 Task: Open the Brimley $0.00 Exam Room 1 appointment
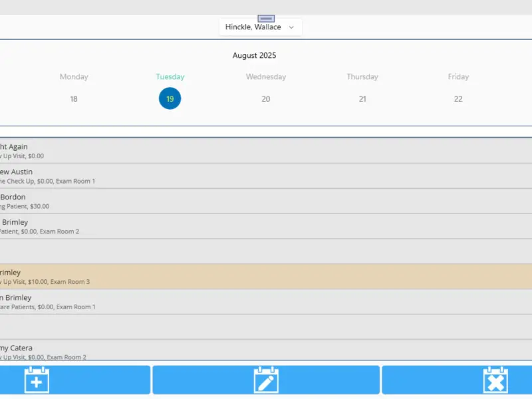pos(266,302)
